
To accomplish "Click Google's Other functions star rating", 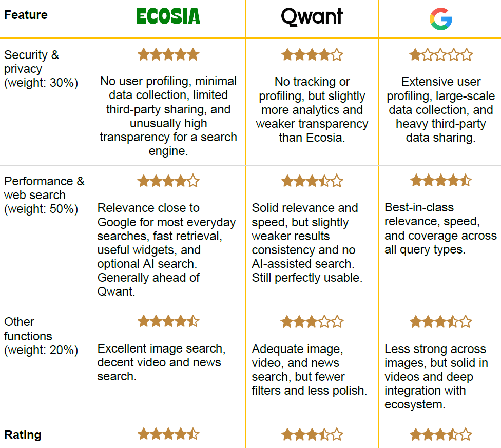I will click(x=440, y=322).
